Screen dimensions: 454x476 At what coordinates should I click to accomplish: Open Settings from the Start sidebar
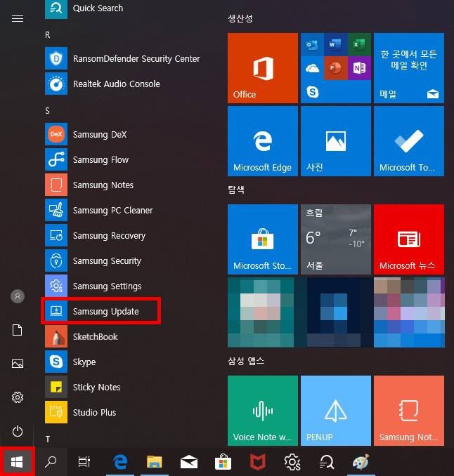pyautogui.click(x=18, y=397)
